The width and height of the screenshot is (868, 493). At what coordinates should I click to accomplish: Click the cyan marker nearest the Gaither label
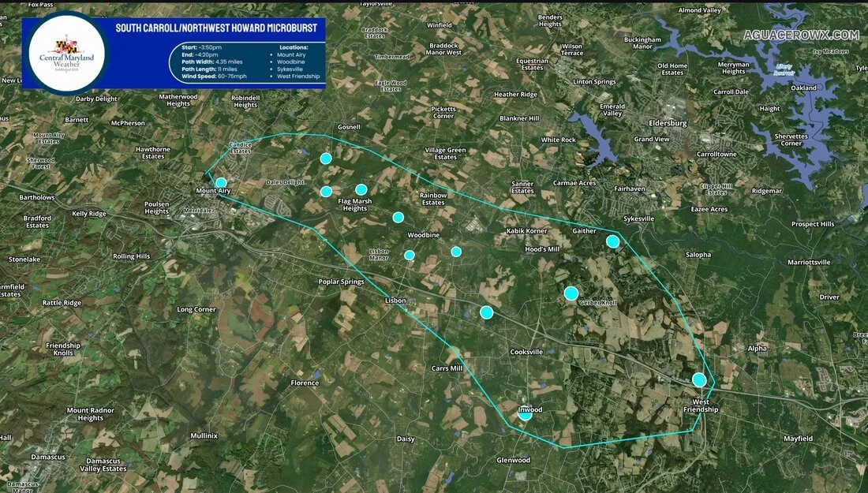(612, 241)
